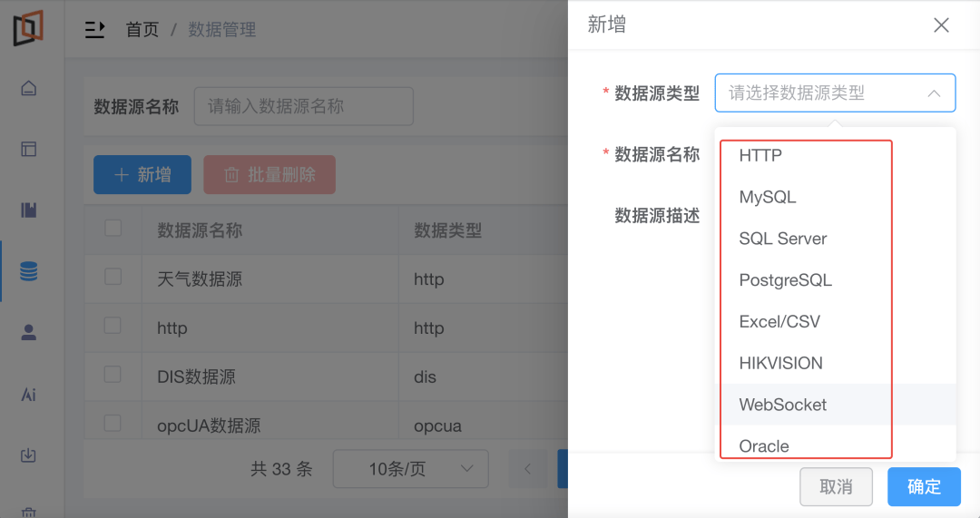Click 首页 breadcrumb link

pos(142,29)
